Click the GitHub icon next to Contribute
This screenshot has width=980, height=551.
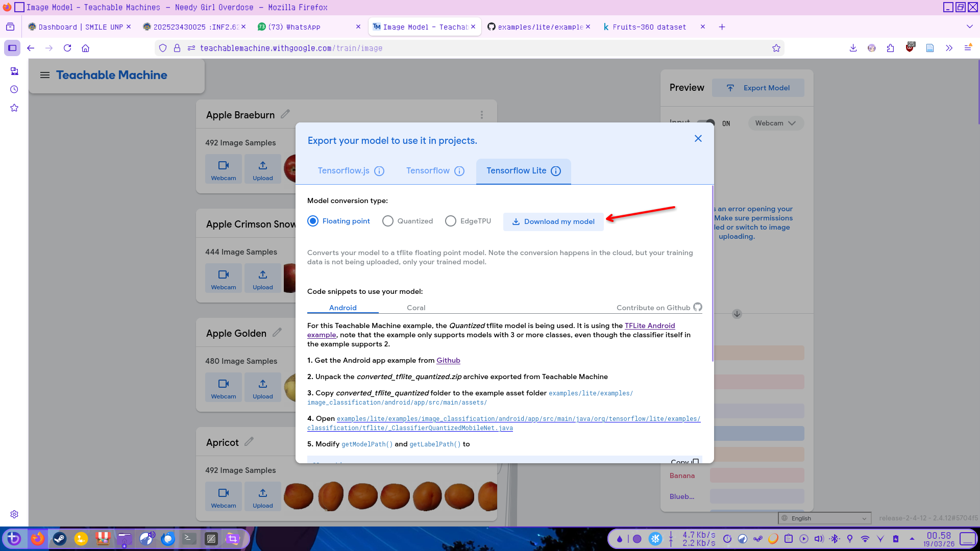point(697,307)
